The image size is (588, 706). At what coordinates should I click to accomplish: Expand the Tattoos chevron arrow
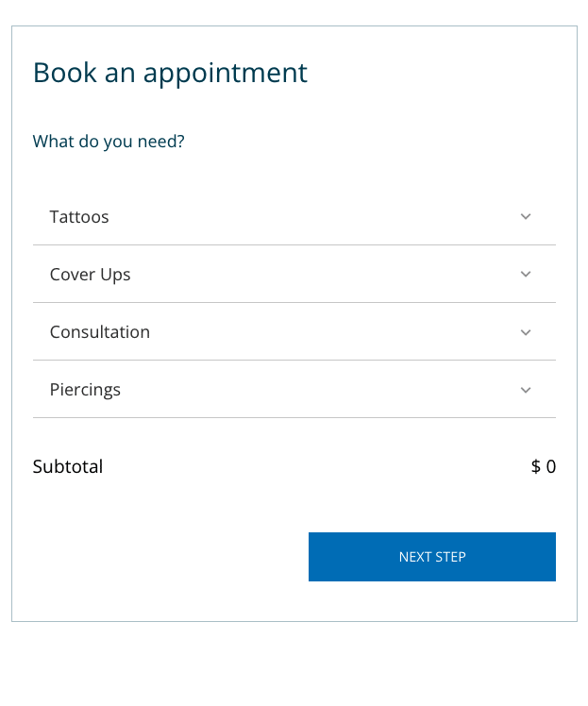click(x=526, y=216)
